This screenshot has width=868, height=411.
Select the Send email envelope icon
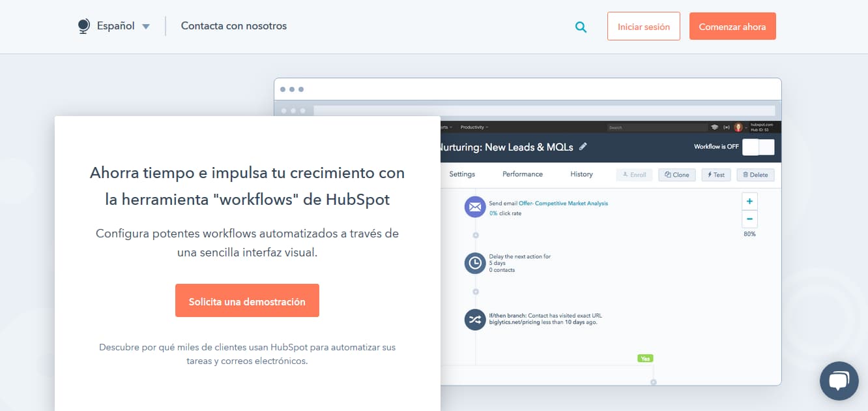475,207
